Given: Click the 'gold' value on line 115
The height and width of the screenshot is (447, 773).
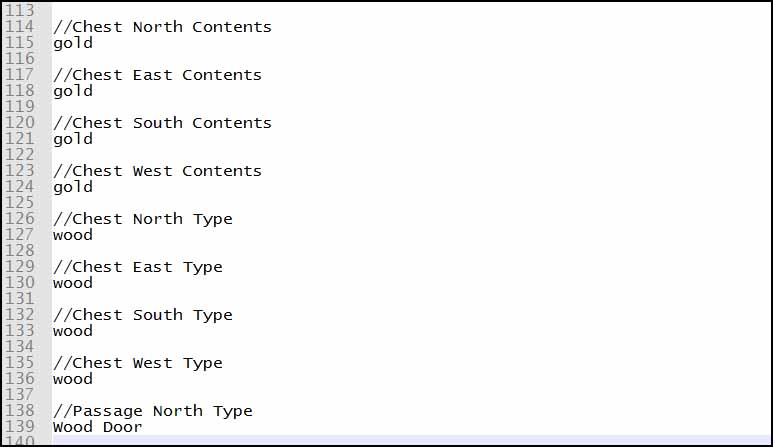Looking at the screenshot, I should (x=73, y=43).
